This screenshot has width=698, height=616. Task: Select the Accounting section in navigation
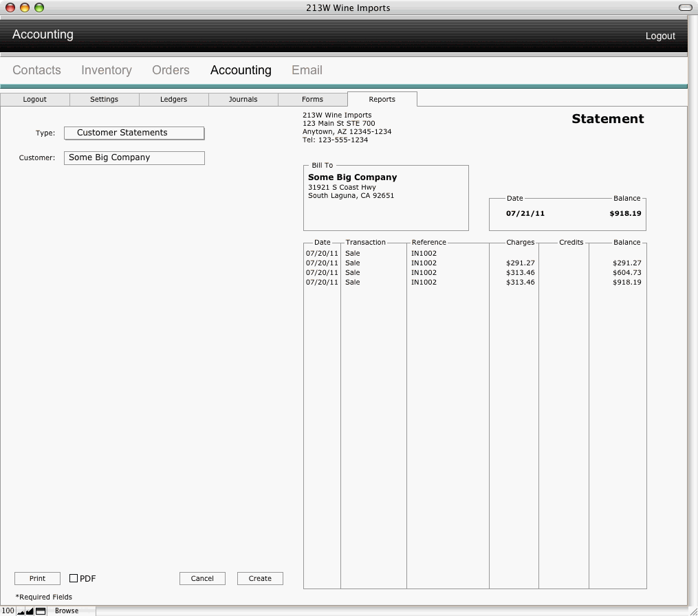point(241,70)
